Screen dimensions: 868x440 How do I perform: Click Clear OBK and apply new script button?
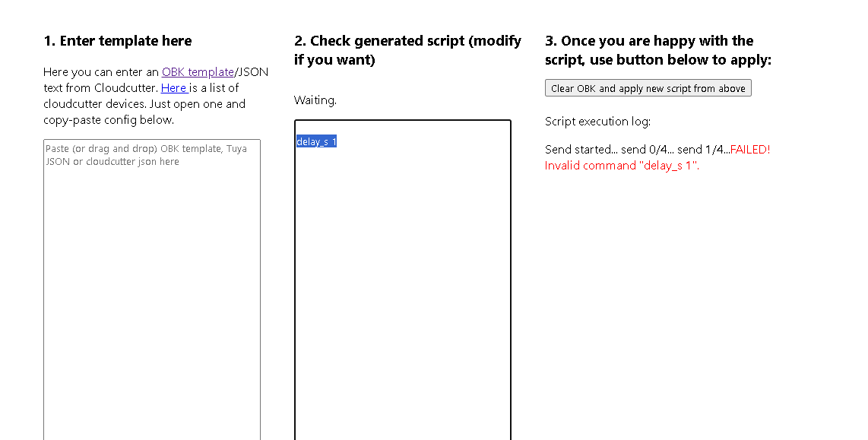[648, 88]
